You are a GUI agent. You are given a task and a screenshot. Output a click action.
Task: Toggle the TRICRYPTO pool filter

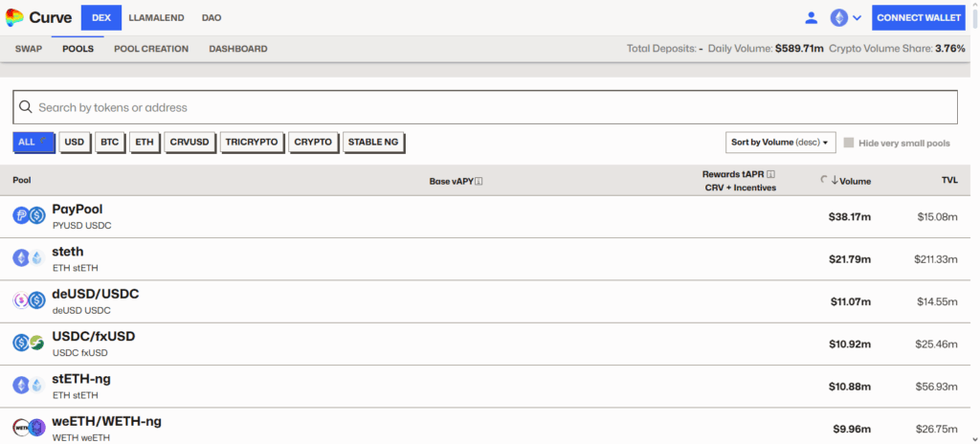tap(252, 142)
